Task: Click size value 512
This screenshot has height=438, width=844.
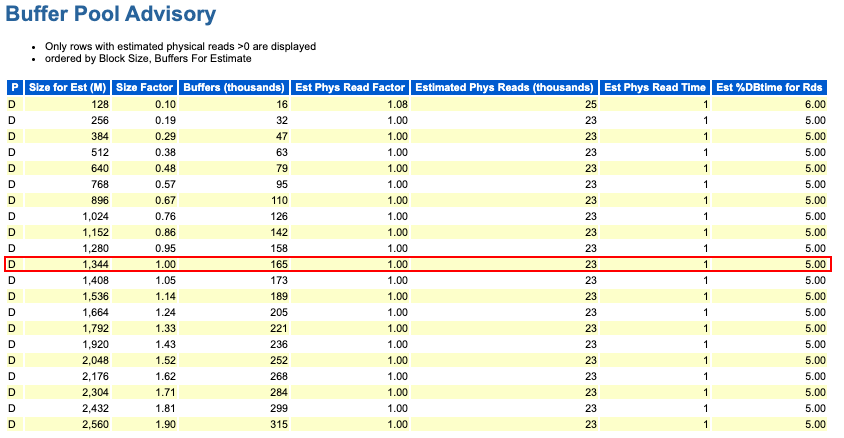Action: point(100,152)
